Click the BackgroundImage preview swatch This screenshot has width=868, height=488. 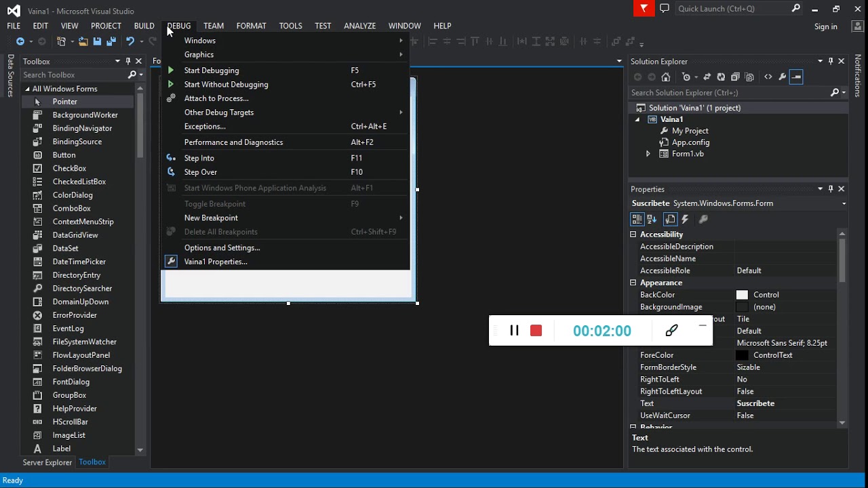(x=742, y=307)
